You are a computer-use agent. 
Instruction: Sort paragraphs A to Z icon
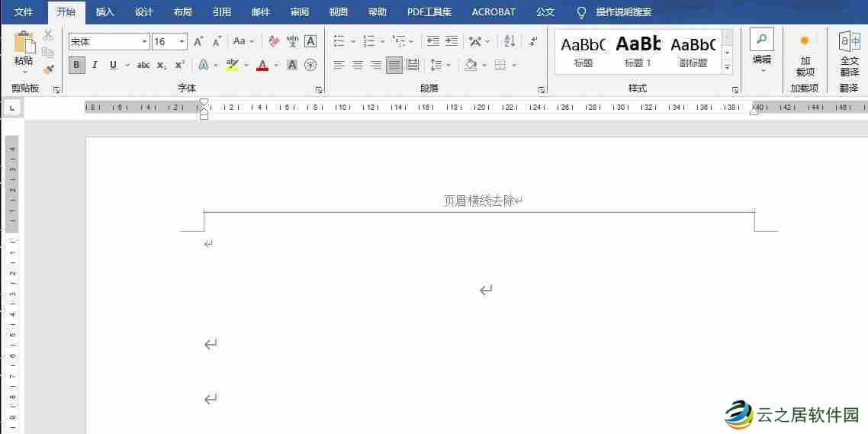510,41
